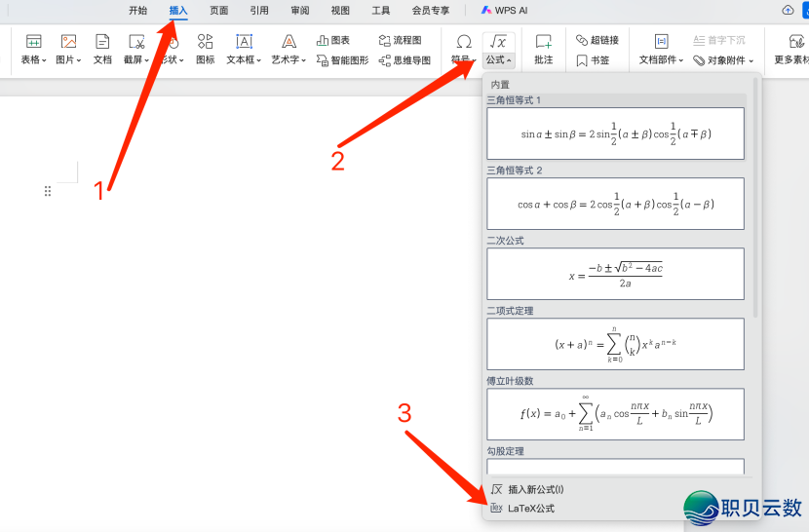Insert a 图表 chart
This screenshot has height=532, width=809.
click(x=333, y=40)
